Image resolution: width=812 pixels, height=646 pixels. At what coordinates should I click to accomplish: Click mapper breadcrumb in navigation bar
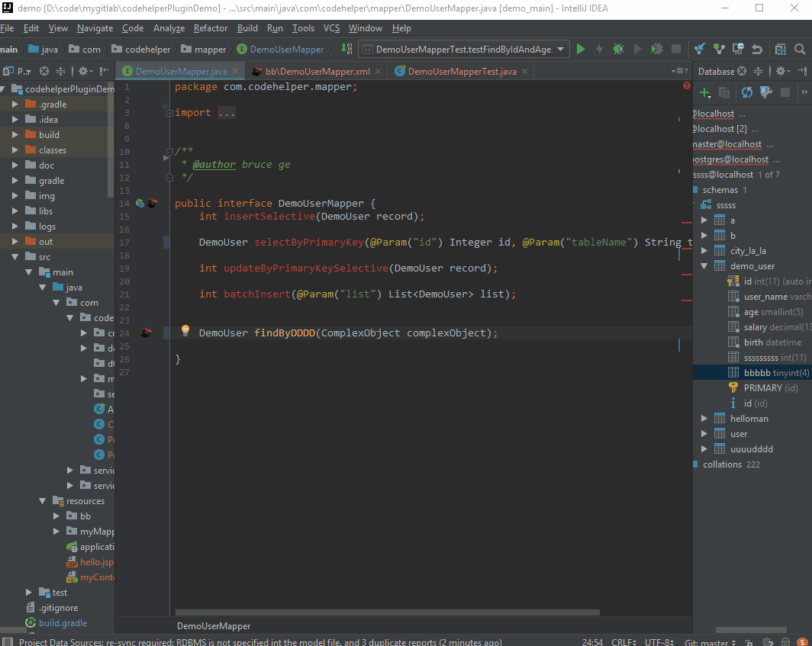pos(203,49)
